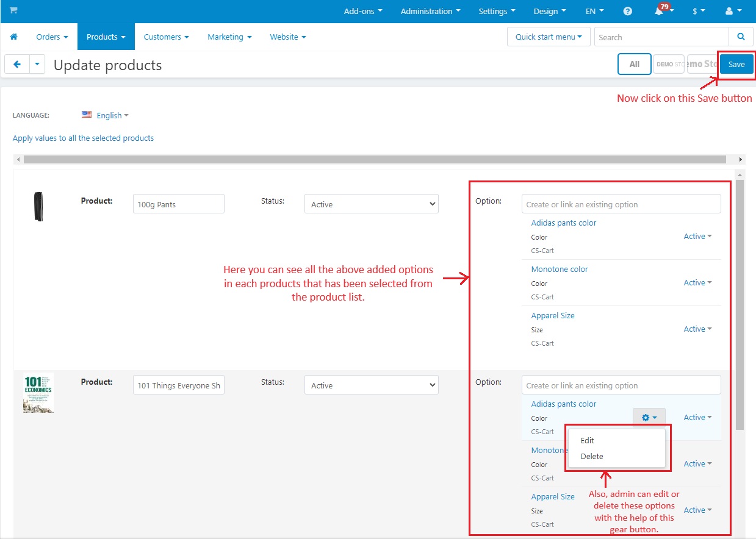Open the Add-ons menu

click(x=363, y=12)
